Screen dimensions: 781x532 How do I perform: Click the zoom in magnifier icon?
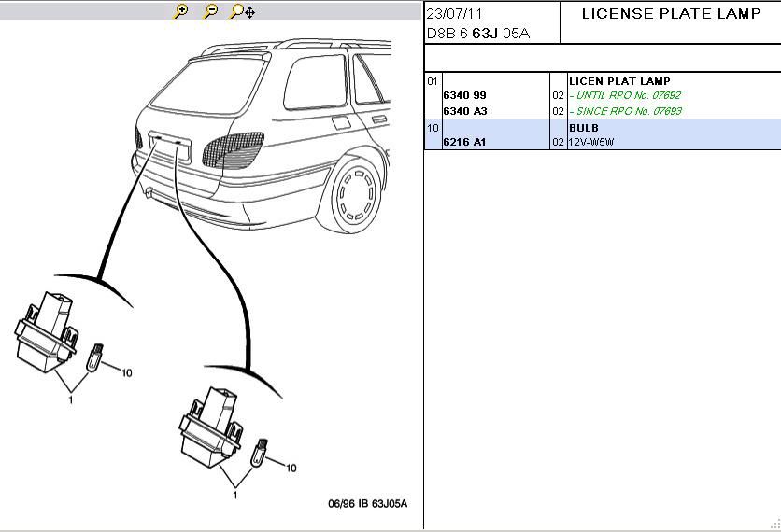[181, 11]
